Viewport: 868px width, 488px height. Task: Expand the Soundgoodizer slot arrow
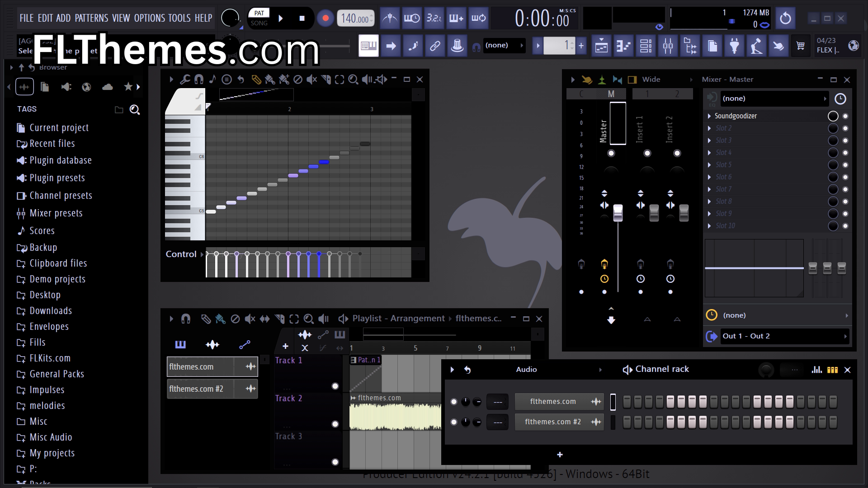pyautogui.click(x=709, y=116)
